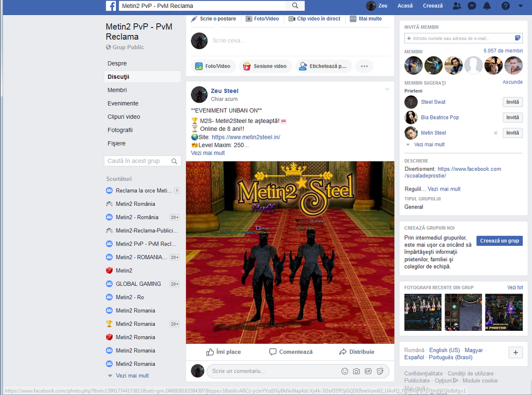
Task: Open post options chevron
Action: tap(387, 89)
